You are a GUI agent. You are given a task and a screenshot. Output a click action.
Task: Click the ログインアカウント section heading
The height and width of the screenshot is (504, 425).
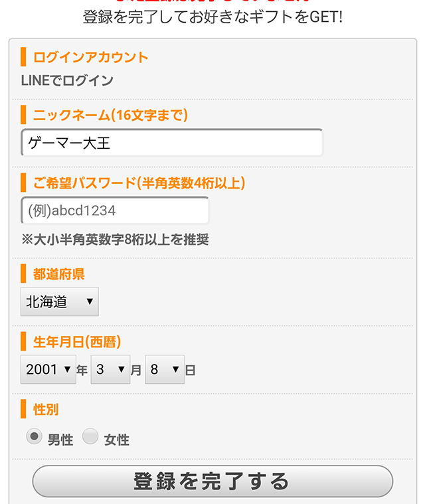point(91,57)
